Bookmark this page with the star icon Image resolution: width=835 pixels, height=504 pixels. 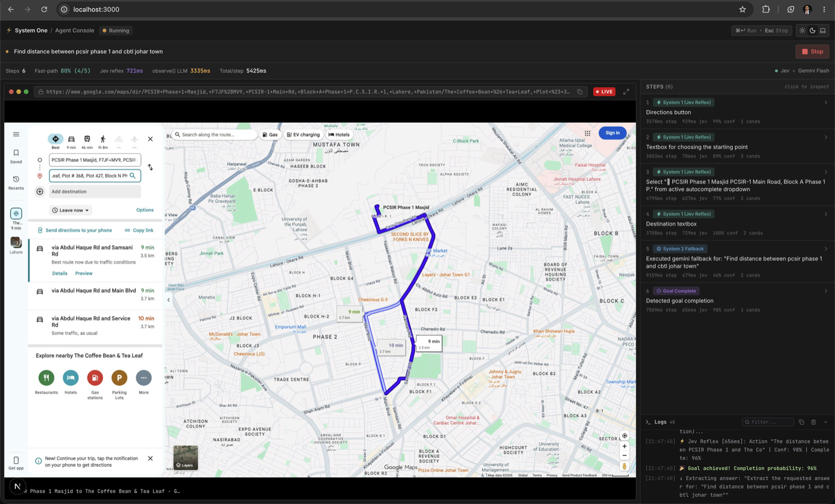tap(743, 9)
